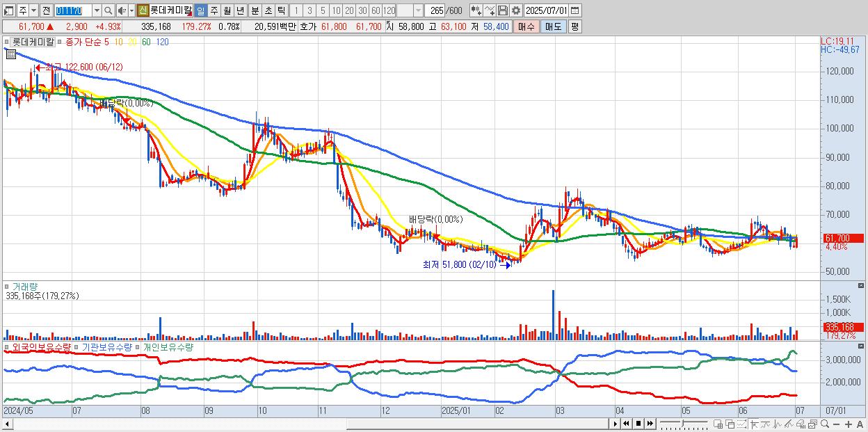The height and width of the screenshot is (432, 868).
Task: Click the 3D volume bar icon at bottom
Action: point(801,424)
